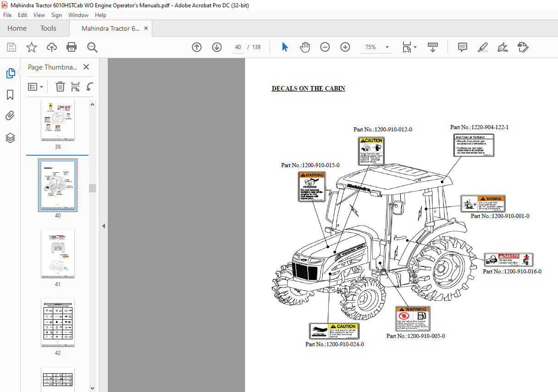
Task: Close the Page Thumbnails panel
Action: pyautogui.click(x=86, y=67)
